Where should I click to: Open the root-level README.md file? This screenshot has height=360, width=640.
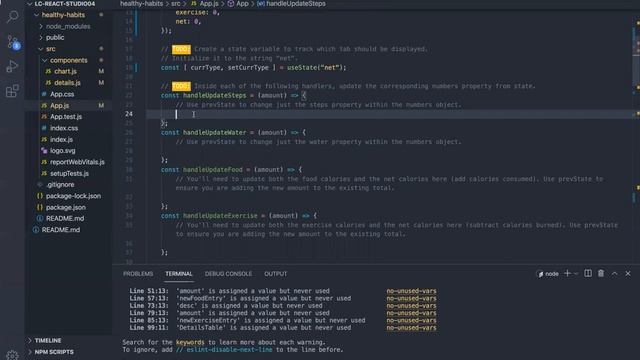[x=60, y=230]
